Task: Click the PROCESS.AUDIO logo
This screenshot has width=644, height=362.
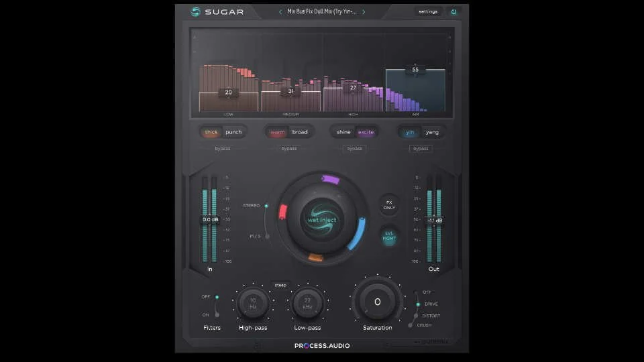Action: pyautogui.click(x=322, y=346)
